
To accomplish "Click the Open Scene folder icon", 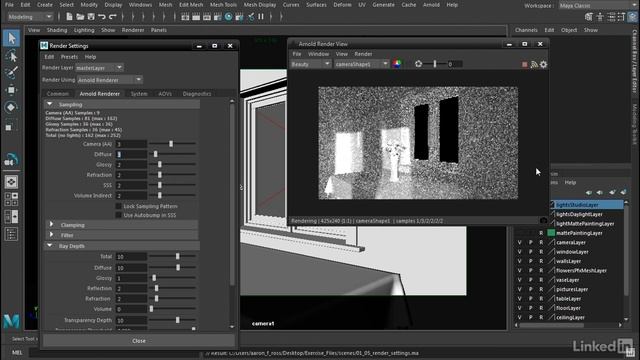I will 80,17.
